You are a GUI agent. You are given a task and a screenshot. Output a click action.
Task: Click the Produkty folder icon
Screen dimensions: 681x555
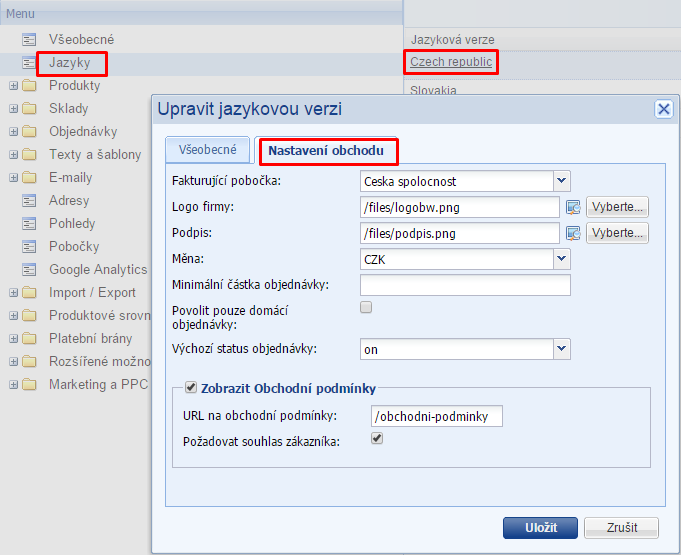click(x=29, y=86)
